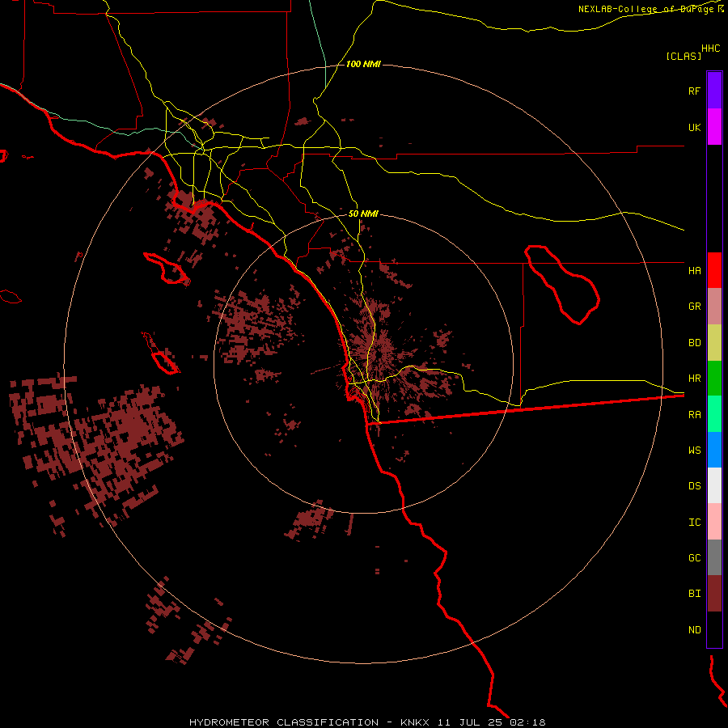Click the RF purple legend swatch

[x=714, y=91]
